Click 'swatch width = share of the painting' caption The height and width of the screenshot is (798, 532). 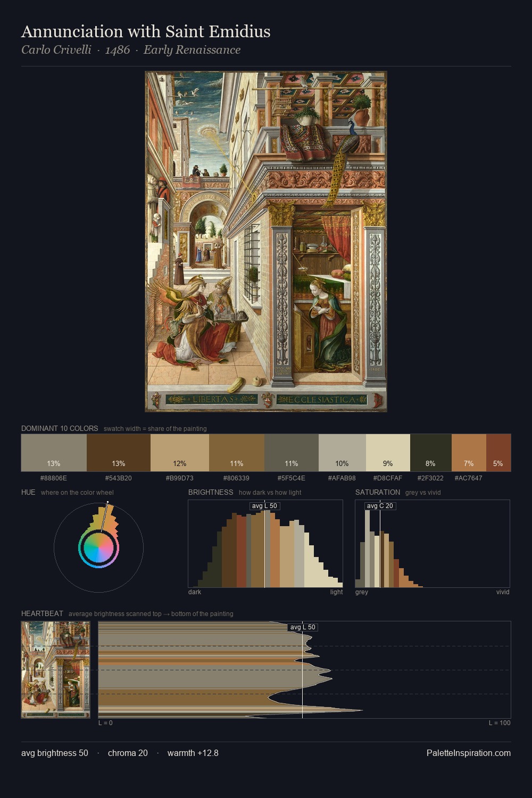(x=155, y=428)
